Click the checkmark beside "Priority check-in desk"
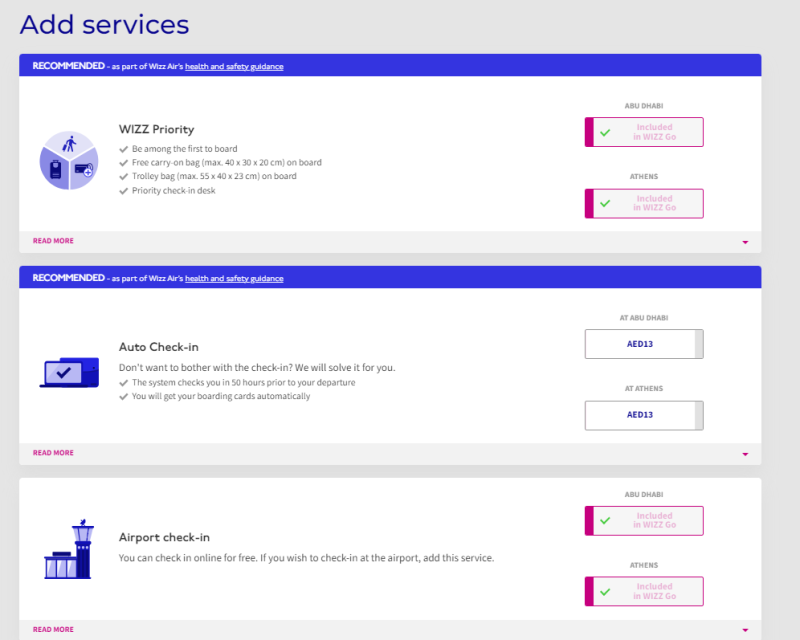The width and height of the screenshot is (800, 640). [x=123, y=191]
